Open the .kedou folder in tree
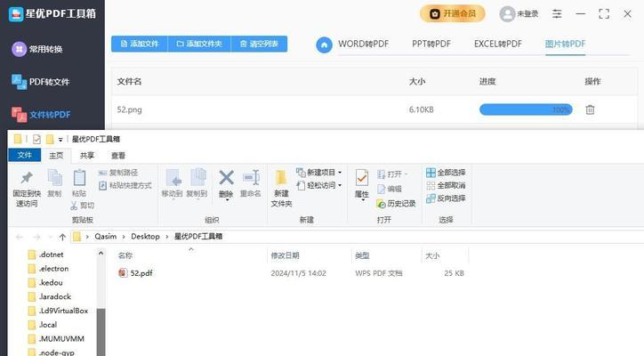Viewport: 644px width, 356px height. pos(45,282)
